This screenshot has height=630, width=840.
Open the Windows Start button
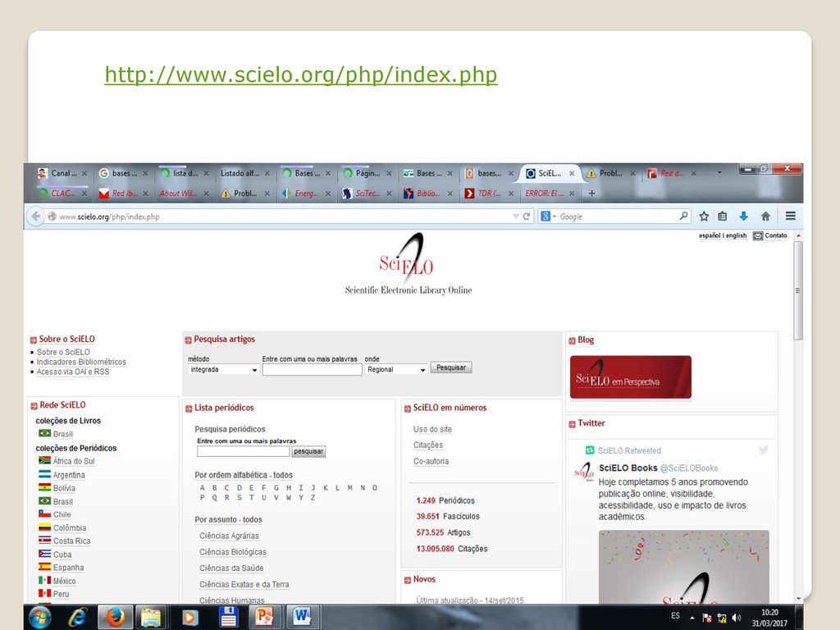pyautogui.click(x=39, y=618)
